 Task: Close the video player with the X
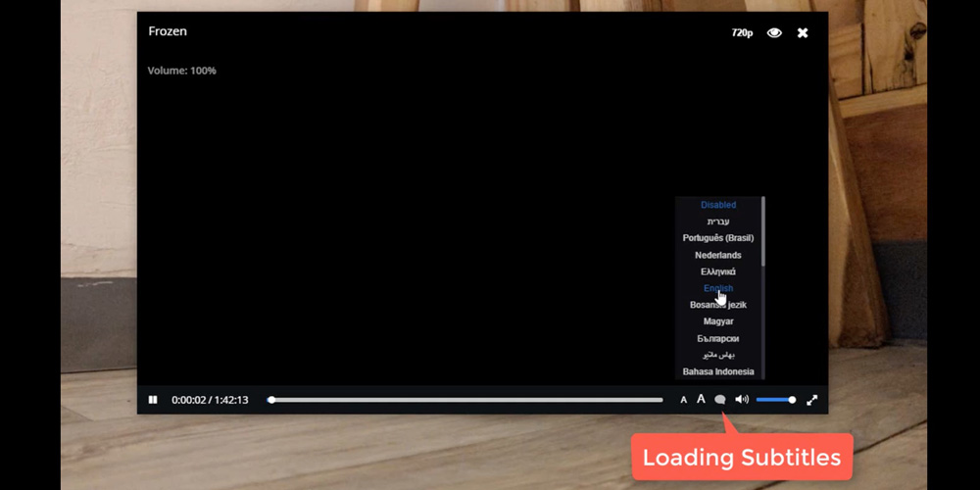(803, 33)
